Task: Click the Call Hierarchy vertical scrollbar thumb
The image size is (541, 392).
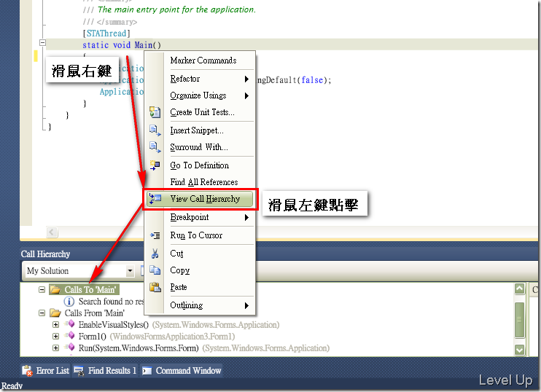Action: point(520,320)
